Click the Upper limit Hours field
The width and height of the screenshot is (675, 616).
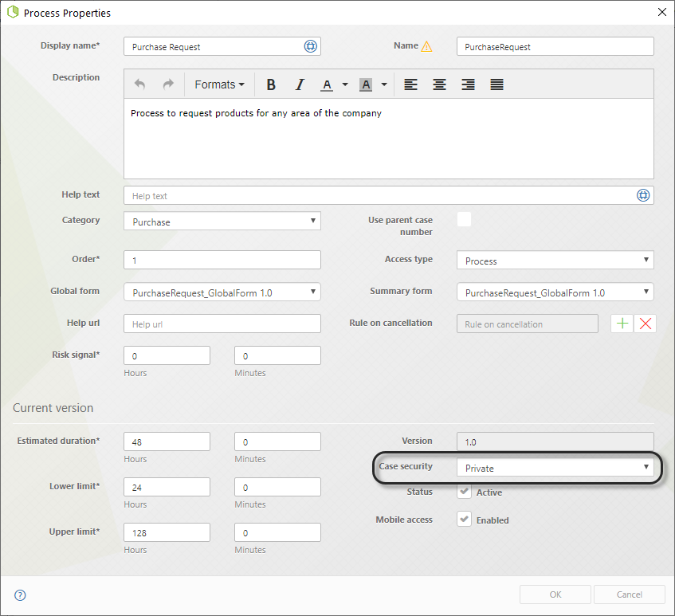pos(167,532)
